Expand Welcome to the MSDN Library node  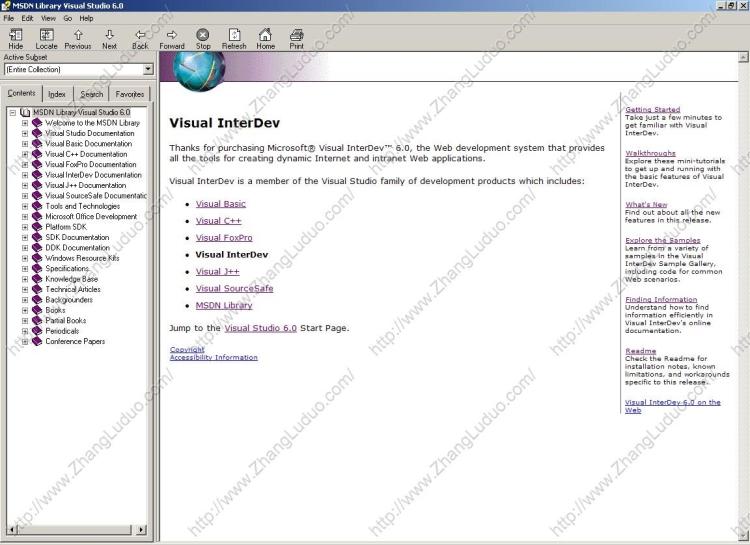point(25,123)
